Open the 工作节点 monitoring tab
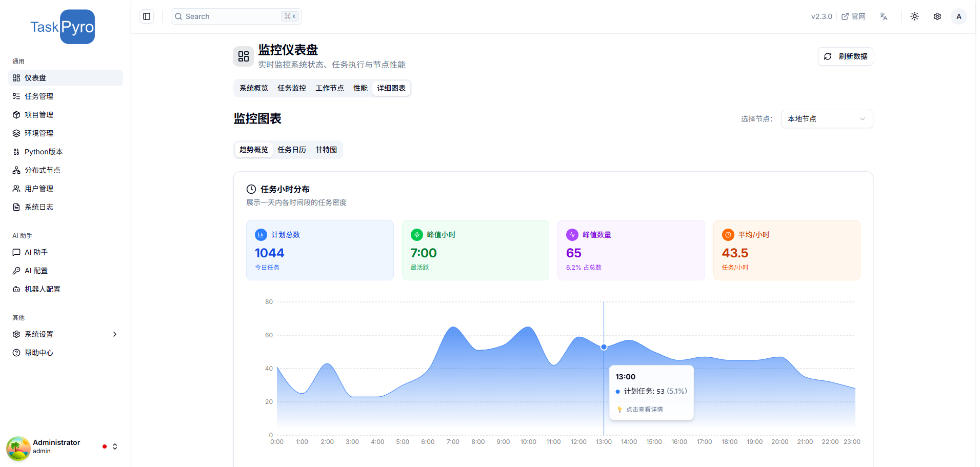This screenshot has height=467, width=980. click(x=330, y=88)
